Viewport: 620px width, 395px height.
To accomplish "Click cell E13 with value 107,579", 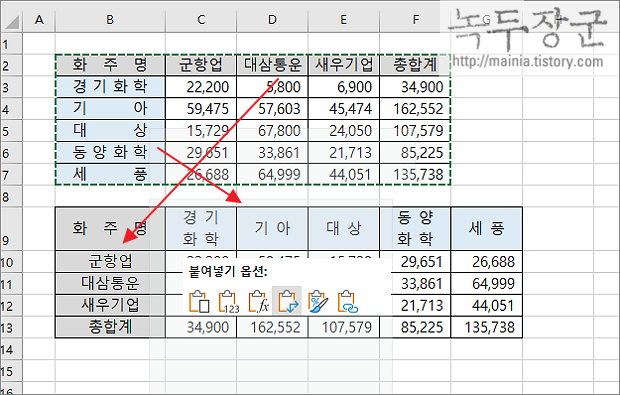I will pos(343,327).
